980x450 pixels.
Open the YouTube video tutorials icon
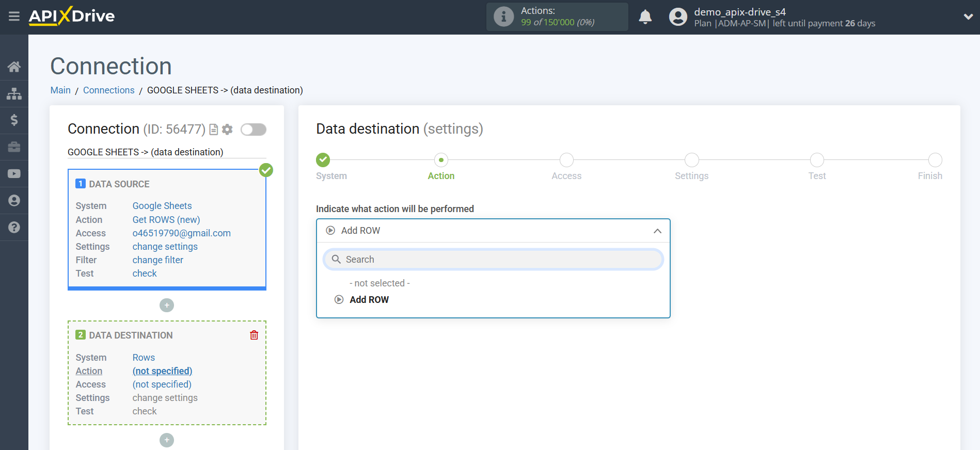pyautogui.click(x=14, y=174)
